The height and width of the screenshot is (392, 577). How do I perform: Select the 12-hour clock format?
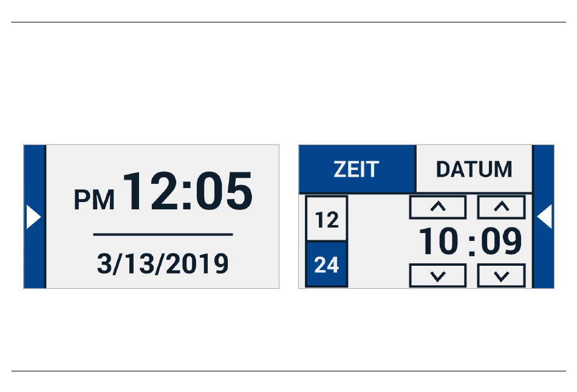click(x=327, y=218)
